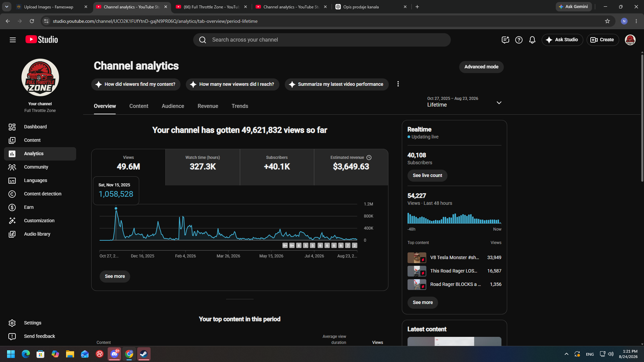Click 'Summarize my latest video performance' chip

pos(337,84)
